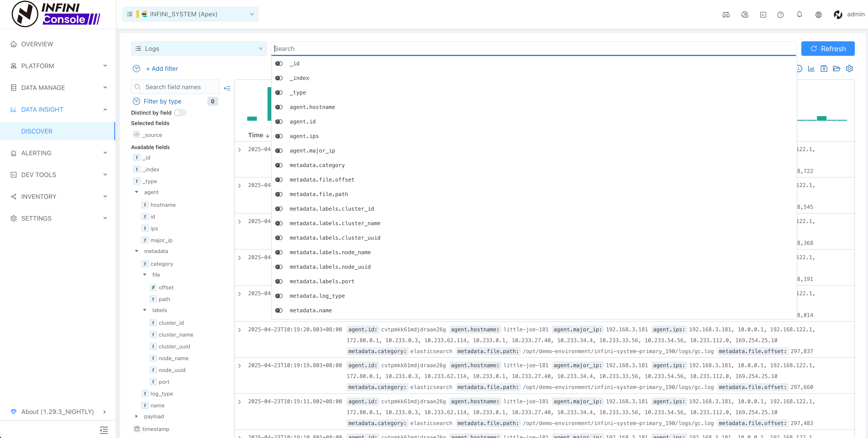Toggle the Distinct by field switch
Screen dimensions: 868x438
(180, 113)
